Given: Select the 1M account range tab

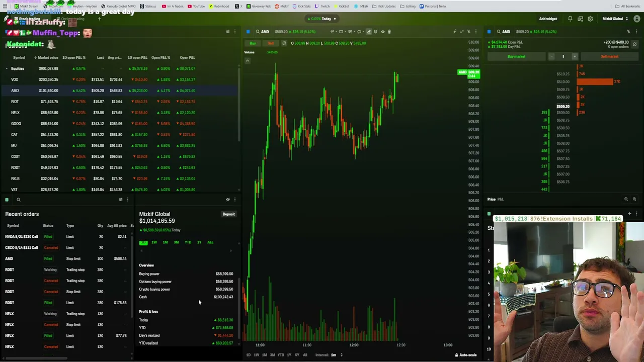Looking at the screenshot, I should 165,242.
